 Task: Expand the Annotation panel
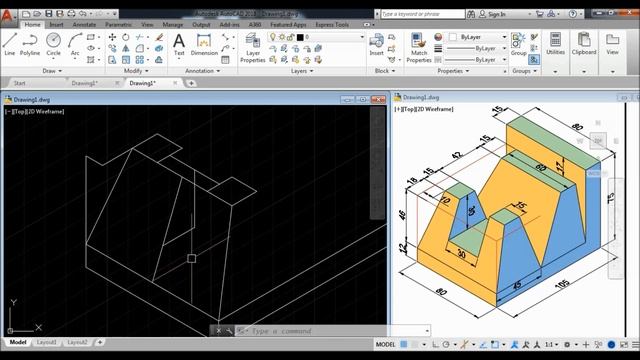coord(202,71)
